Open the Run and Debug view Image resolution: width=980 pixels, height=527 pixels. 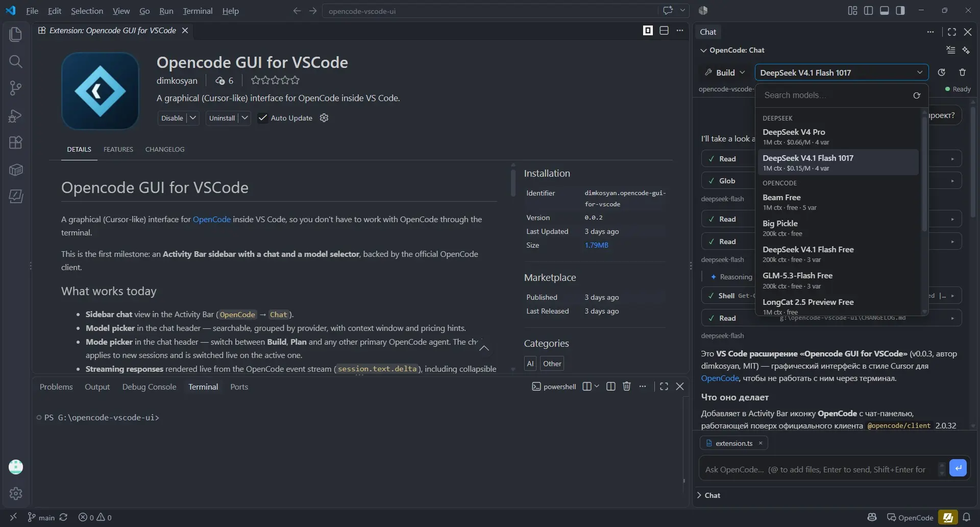[16, 116]
